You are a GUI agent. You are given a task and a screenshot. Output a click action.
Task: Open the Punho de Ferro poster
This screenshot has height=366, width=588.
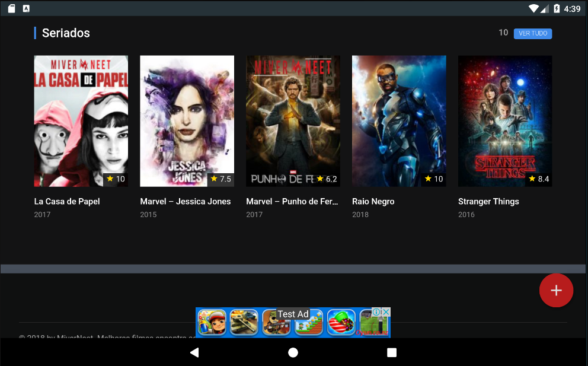click(293, 121)
